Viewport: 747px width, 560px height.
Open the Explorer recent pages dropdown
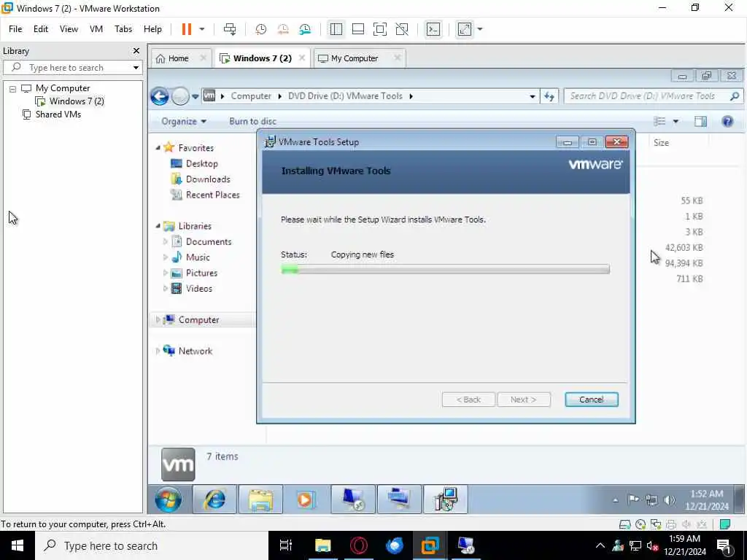click(196, 97)
